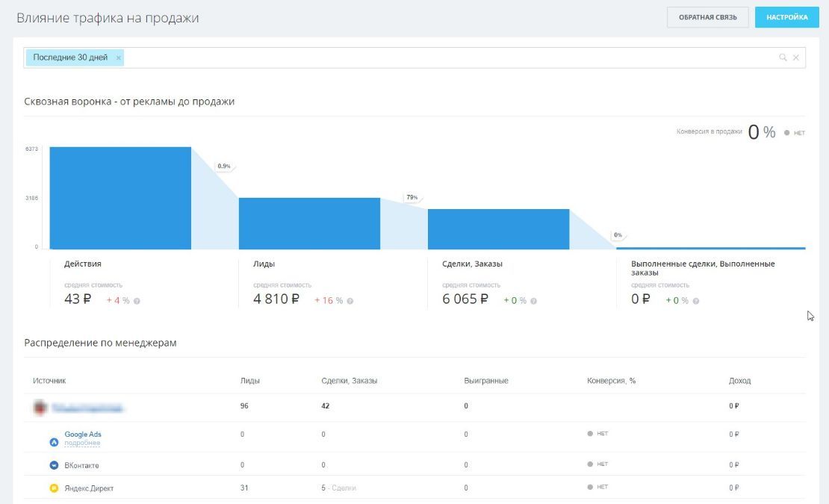Open the Настройка settings button
The image size is (829, 504).
click(786, 17)
